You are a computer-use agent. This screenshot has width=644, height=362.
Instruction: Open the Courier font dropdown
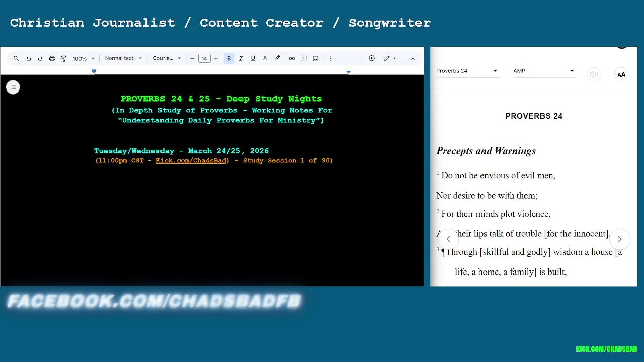[167, 58]
